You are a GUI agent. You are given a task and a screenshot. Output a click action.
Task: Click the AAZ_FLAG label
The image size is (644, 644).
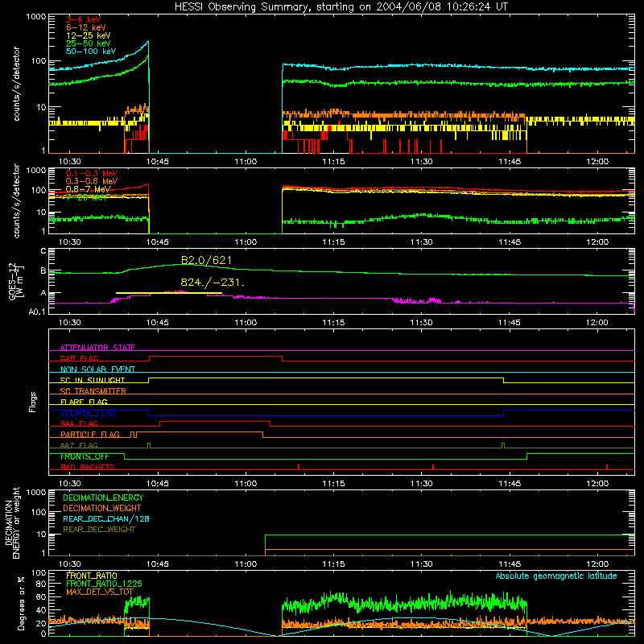[x=79, y=445]
